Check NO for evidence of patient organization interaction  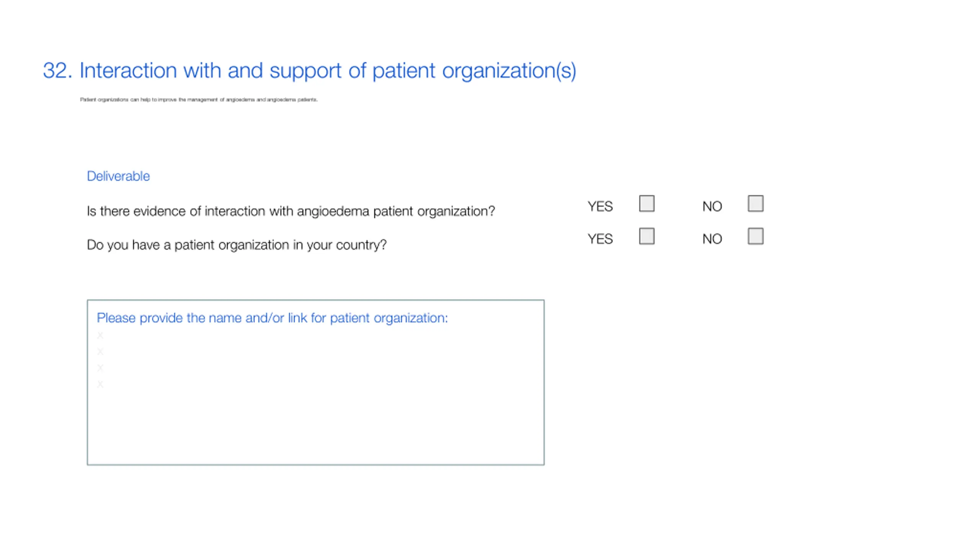[x=755, y=204]
